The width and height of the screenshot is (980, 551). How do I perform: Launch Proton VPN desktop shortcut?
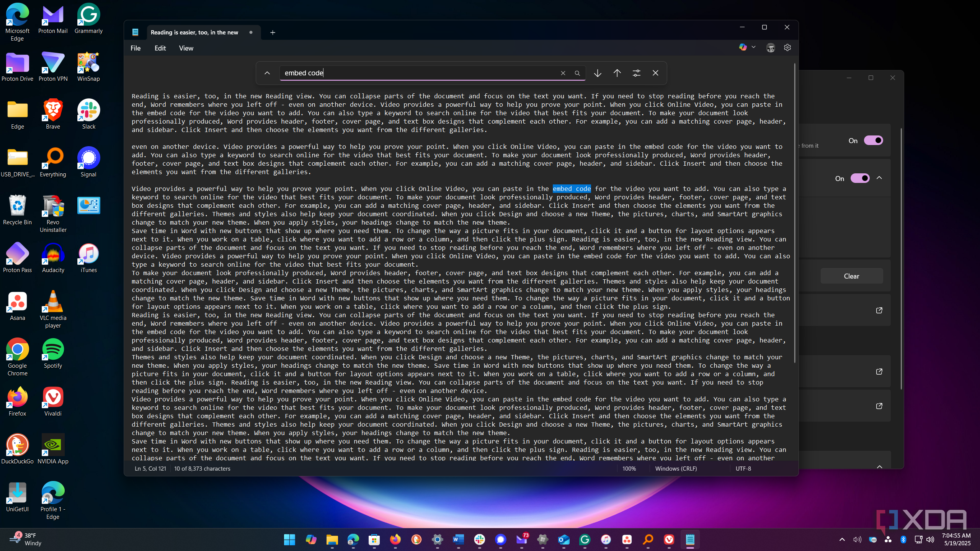click(53, 67)
